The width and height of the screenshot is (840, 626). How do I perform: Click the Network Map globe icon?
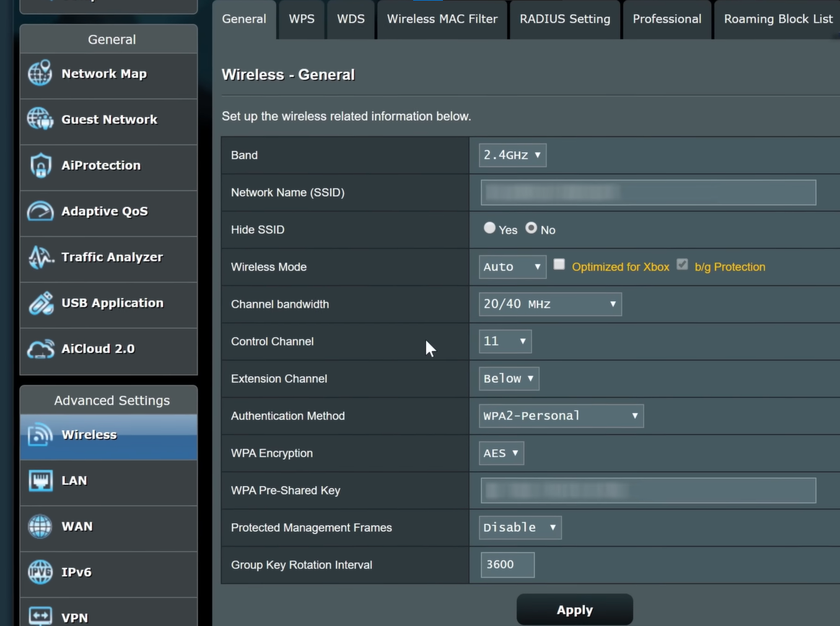pyautogui.click(x=40, y=74)
